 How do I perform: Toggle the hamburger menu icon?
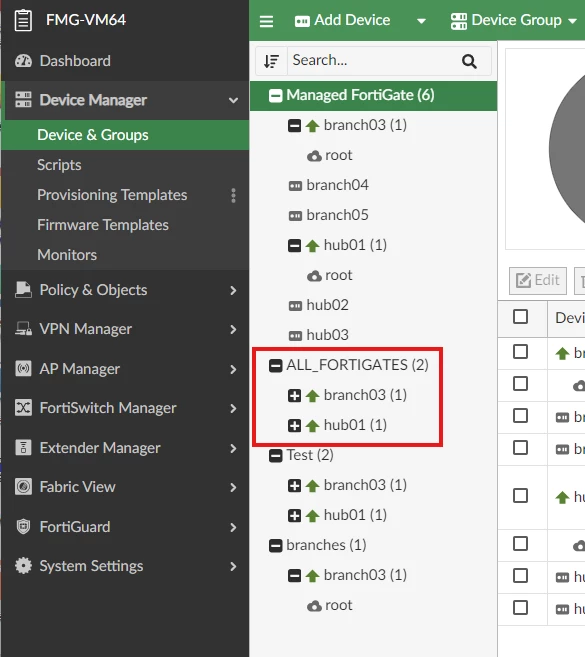(x=267, y=21)
